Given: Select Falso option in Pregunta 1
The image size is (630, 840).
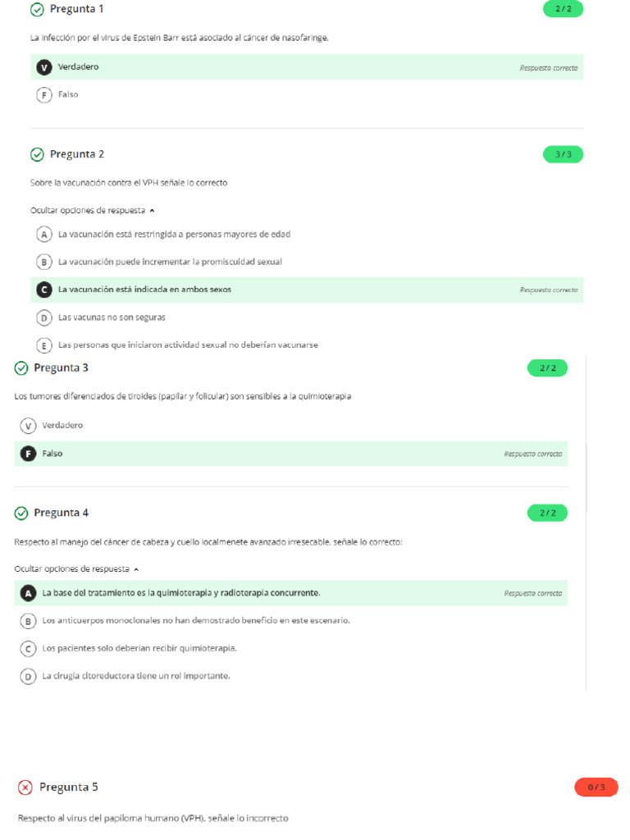Looking at the screenshot, I should point(44,94).
